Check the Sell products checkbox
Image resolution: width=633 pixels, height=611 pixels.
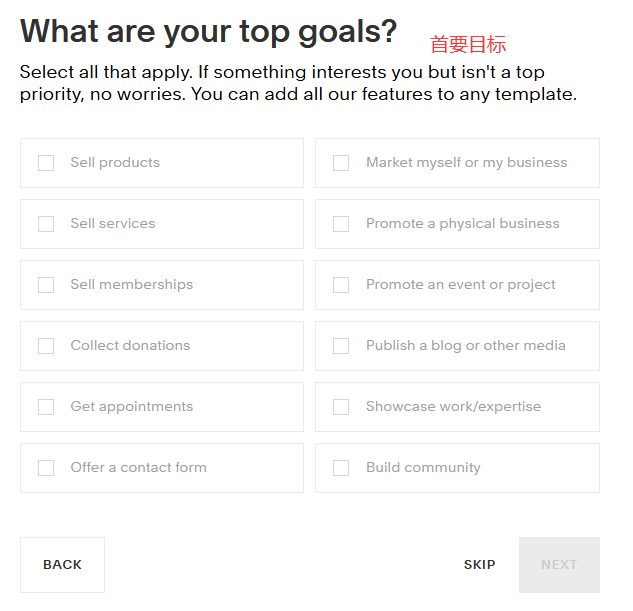click(46, 163)
